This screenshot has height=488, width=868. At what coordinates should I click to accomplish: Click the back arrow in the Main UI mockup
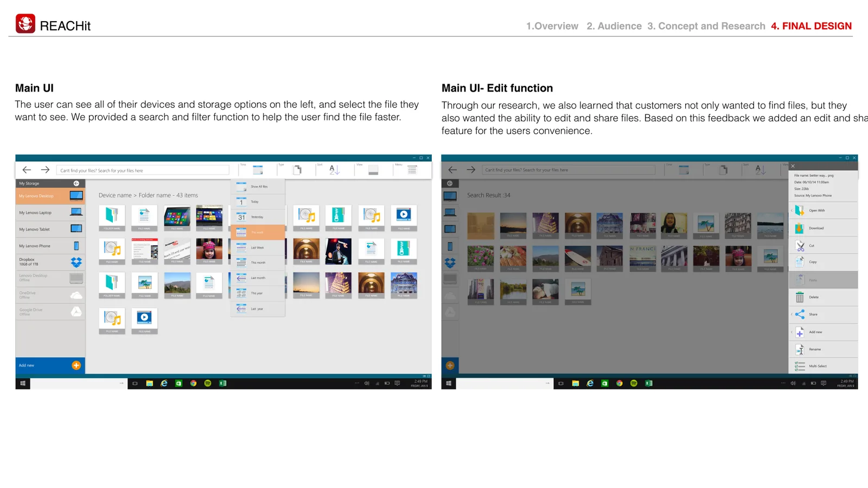click(x=27, y=170)
